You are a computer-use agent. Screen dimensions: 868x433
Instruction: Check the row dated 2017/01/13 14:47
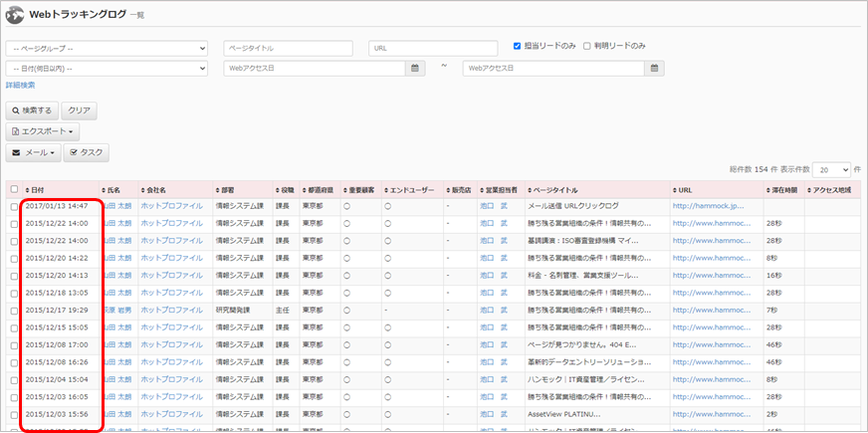14,206
